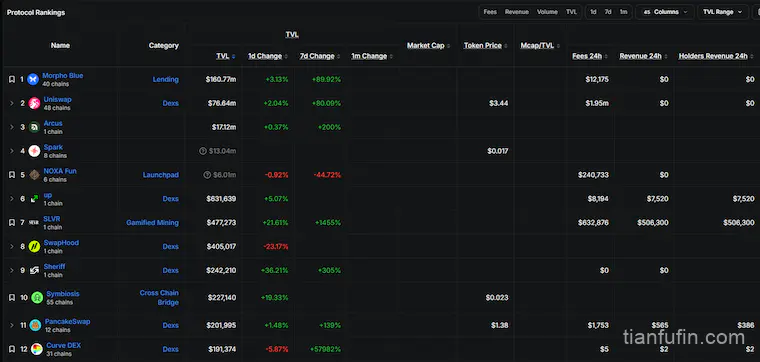Sort by Holders Revenue 24h column

(716, 56)
